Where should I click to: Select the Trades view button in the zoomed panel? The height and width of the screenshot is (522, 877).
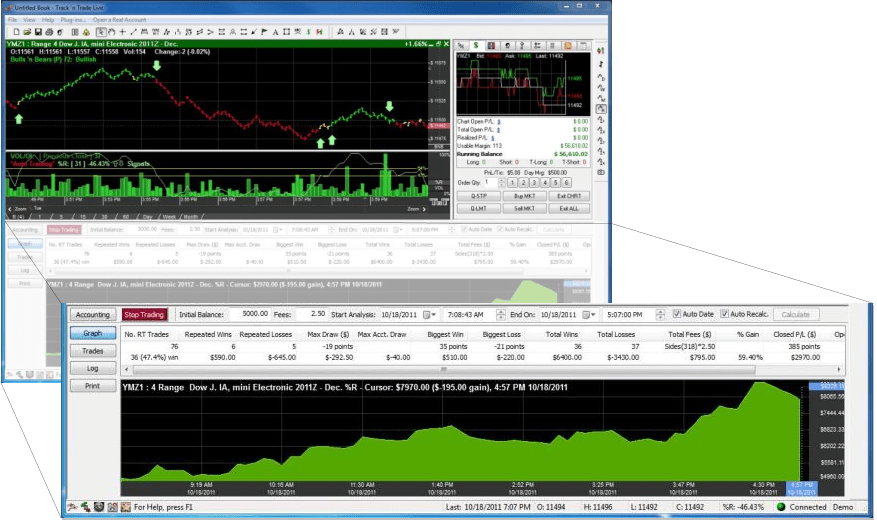point(93,351)
